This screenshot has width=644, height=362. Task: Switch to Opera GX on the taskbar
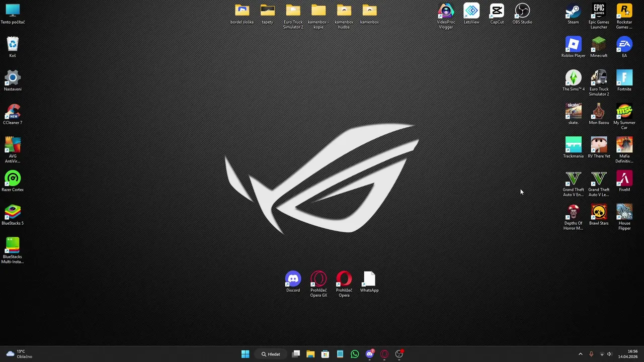point(384,354)
